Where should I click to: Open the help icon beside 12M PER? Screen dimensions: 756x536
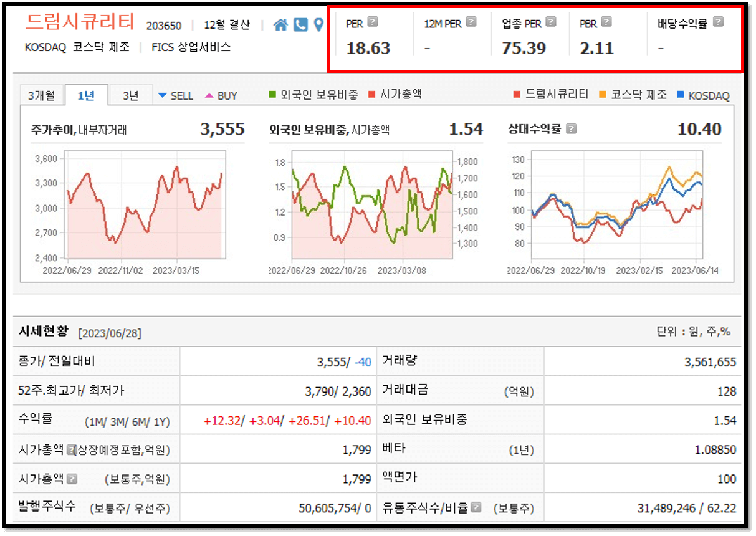(471, 22)
